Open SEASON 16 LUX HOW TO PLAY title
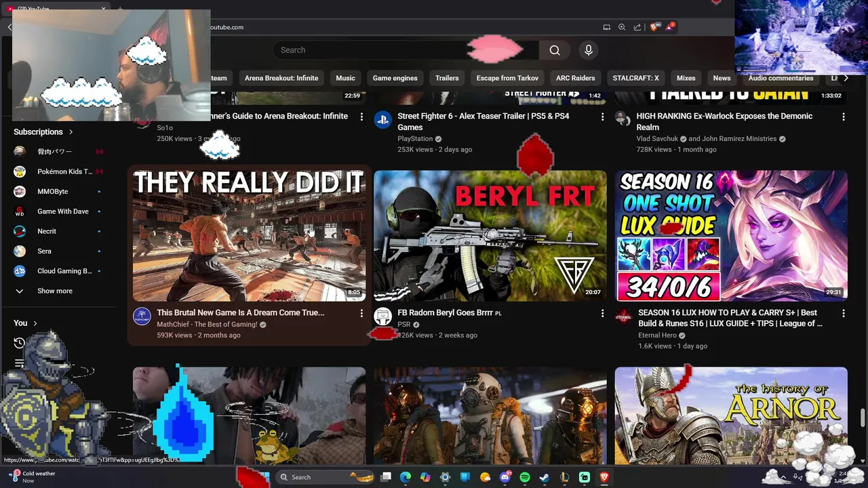The image size is (868, 488). coord(730,318)
